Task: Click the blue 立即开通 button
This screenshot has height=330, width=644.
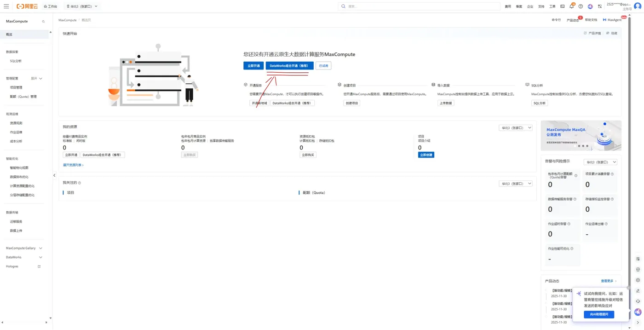Action: 253,66
